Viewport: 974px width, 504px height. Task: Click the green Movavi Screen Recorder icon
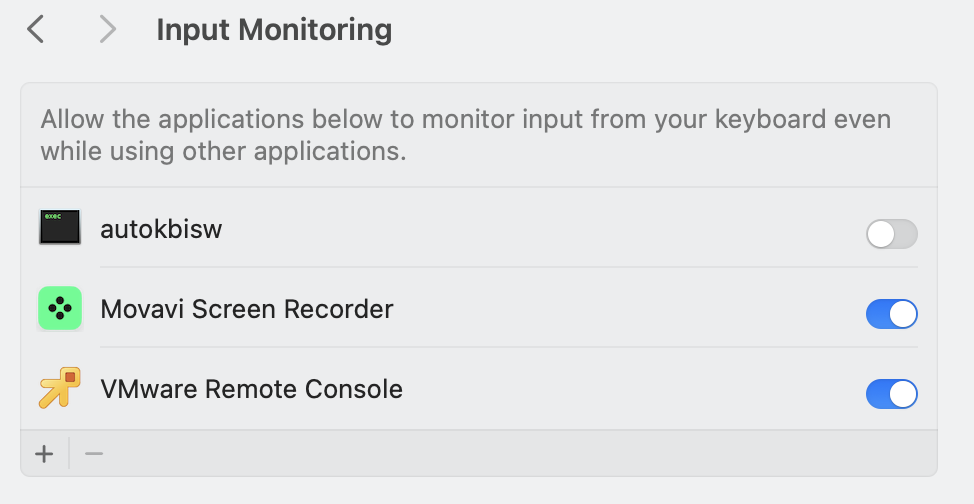59,309
